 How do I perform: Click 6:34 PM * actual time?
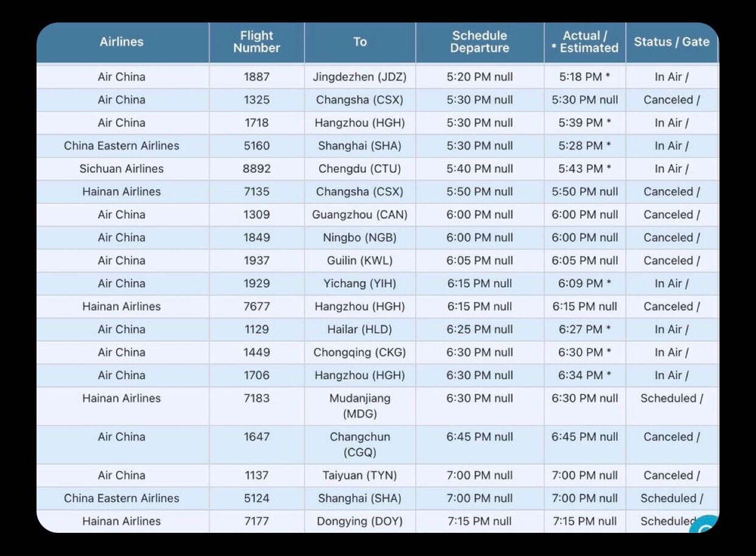[585, 375]
